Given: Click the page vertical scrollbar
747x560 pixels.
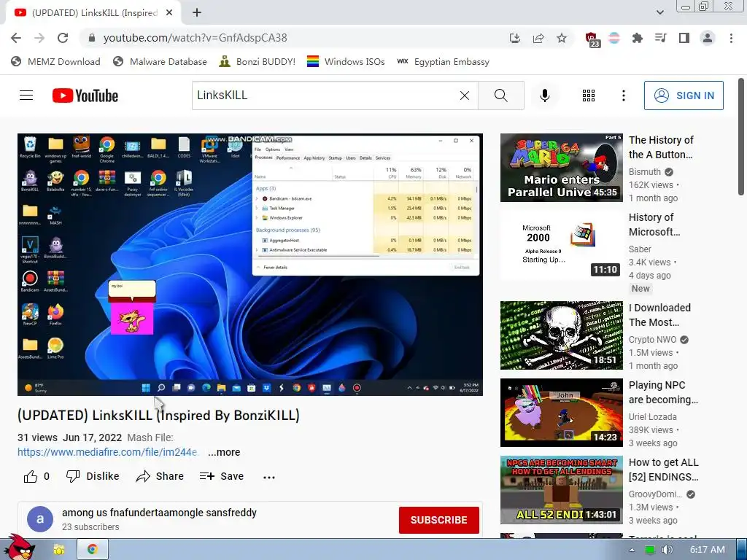Looking at the screenshot, I should pyautogui.click(x=741, y=138).
